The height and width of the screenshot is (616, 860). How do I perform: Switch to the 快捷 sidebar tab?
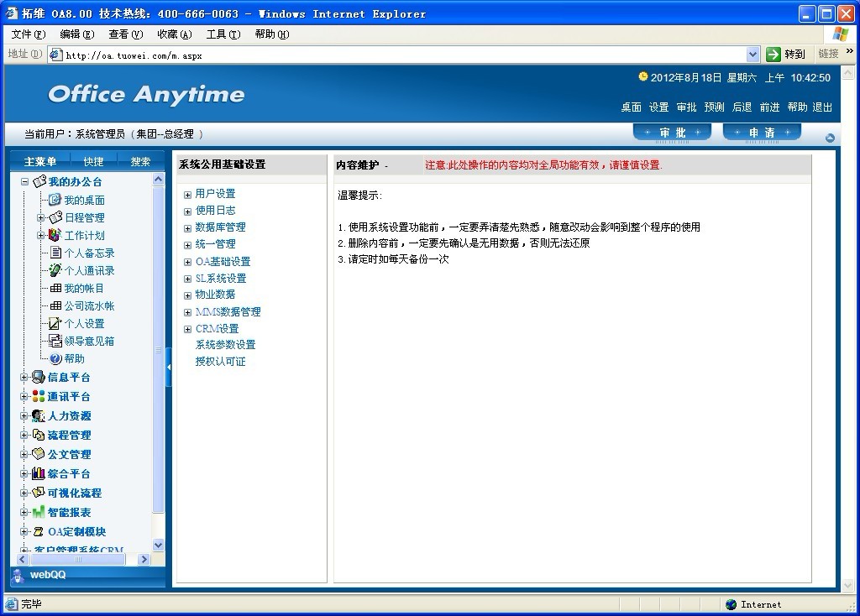pyautogui.click(x=93, y=162)
